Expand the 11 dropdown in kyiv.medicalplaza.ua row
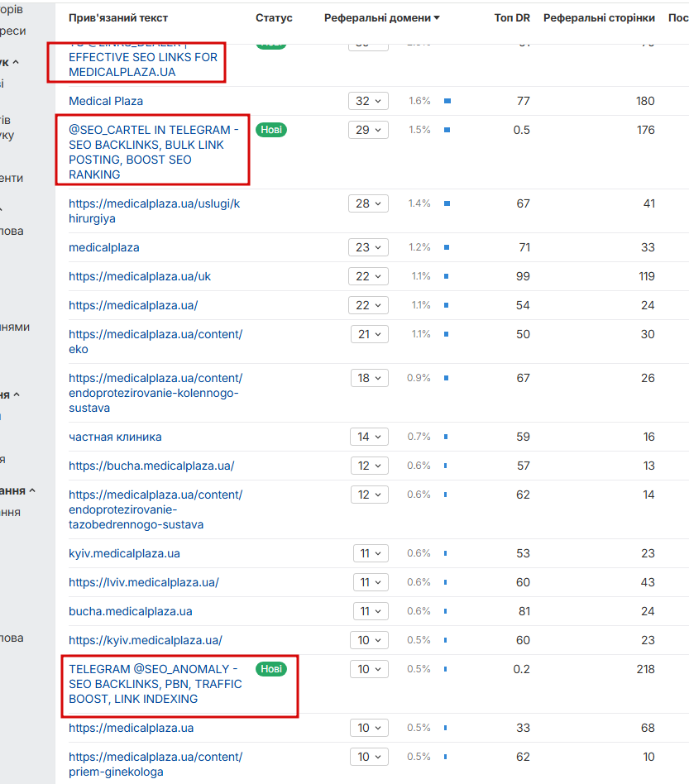The width and height of the screenshot is (689, 784). click(371, 553)
